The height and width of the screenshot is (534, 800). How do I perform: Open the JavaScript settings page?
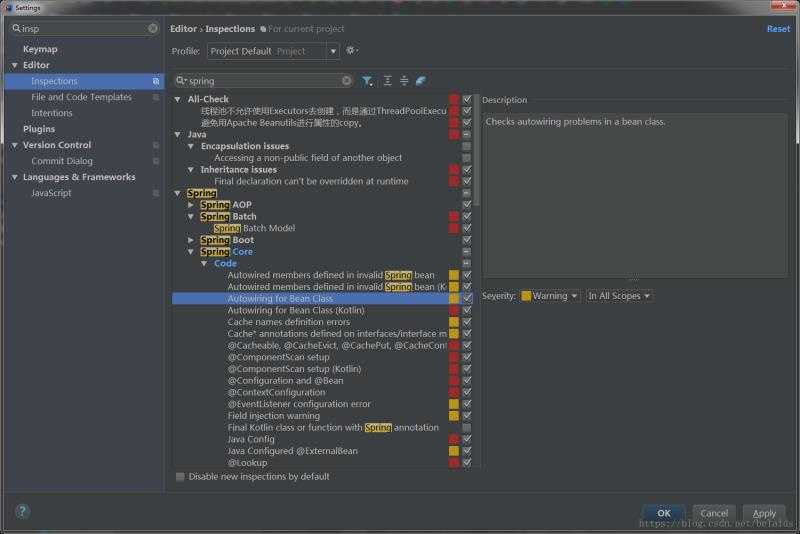[x=51, y=193]
